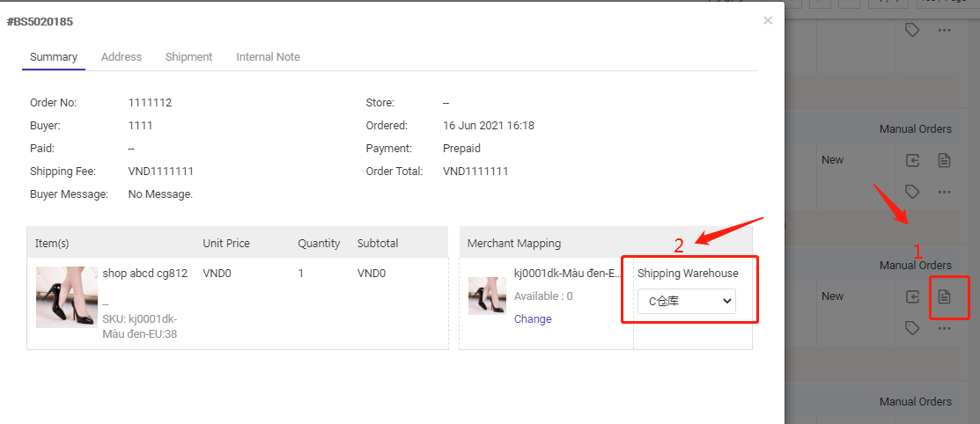Viewport: 980px width, 424px height.
Task: Click the Subtotal column header
Action: coord(378,244)
